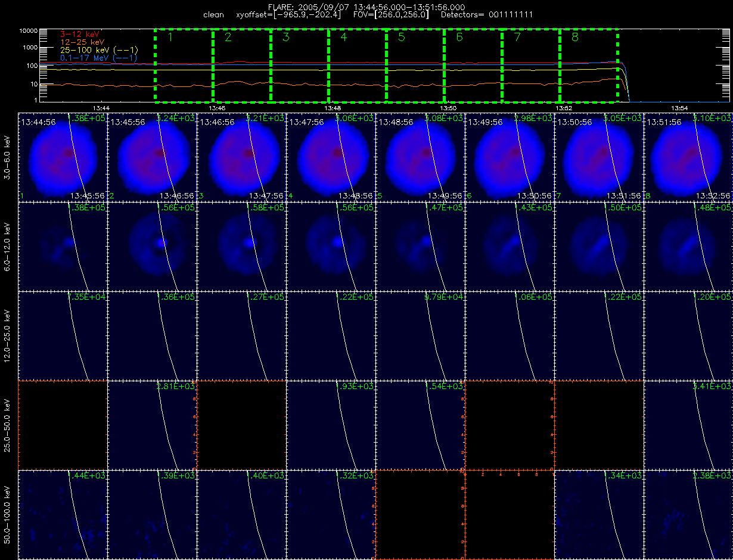Click the 13:44:56 start timestamp
The width and height of the screenshot is (733, 560).
(38, 122)
